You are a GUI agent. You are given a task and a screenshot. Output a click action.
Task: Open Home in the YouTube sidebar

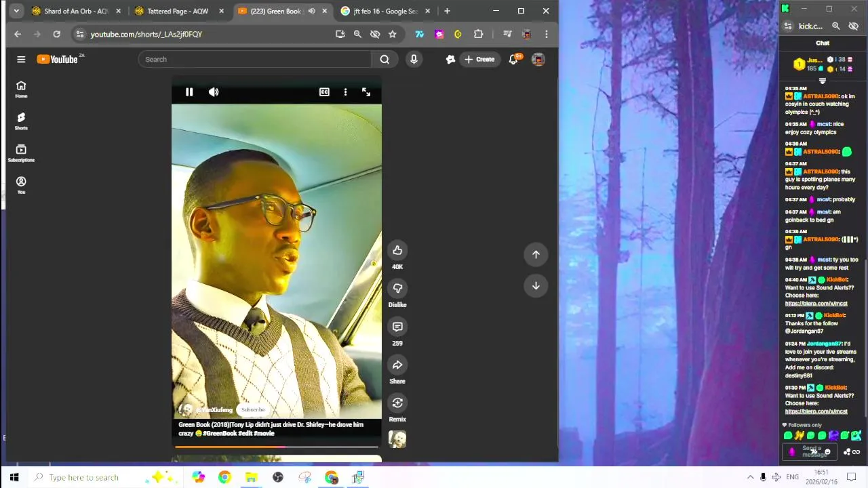tap(21, 89)
